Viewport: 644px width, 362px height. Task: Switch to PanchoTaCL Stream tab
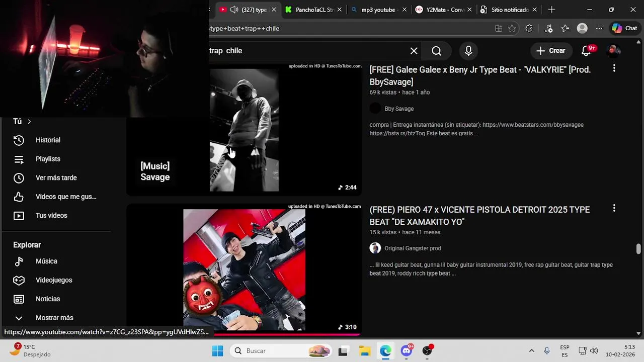[314, 10]
